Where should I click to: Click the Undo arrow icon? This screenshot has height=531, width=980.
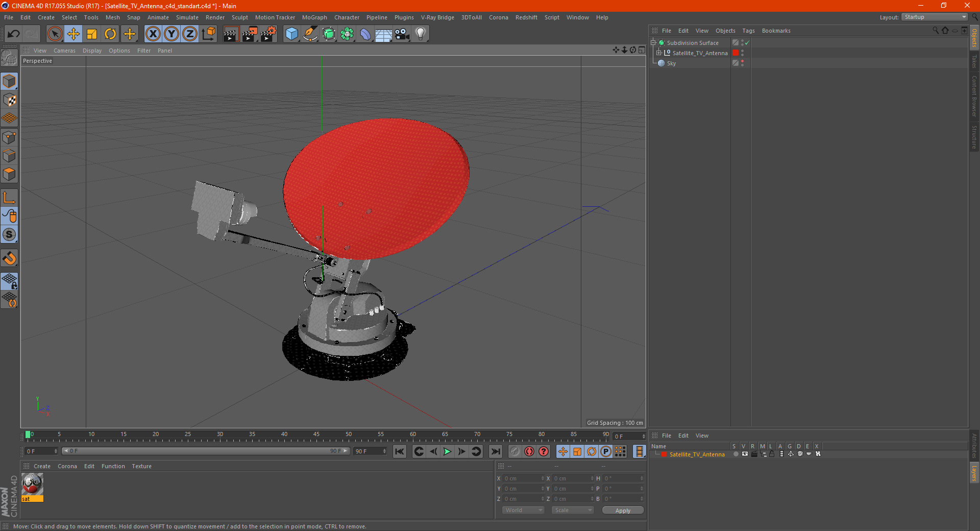[14, 34]
